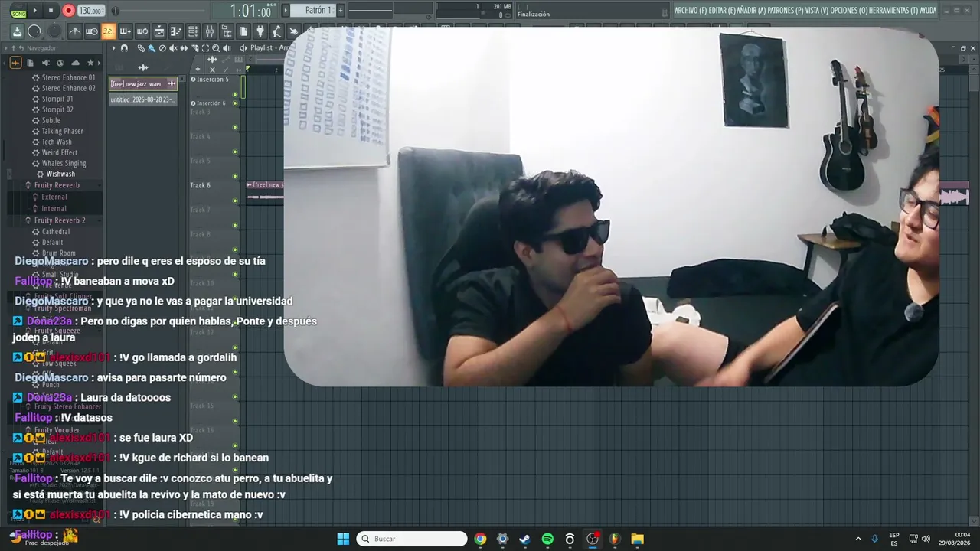
Task: Select the speaker browser tab icon
Action: coord(46,63)
